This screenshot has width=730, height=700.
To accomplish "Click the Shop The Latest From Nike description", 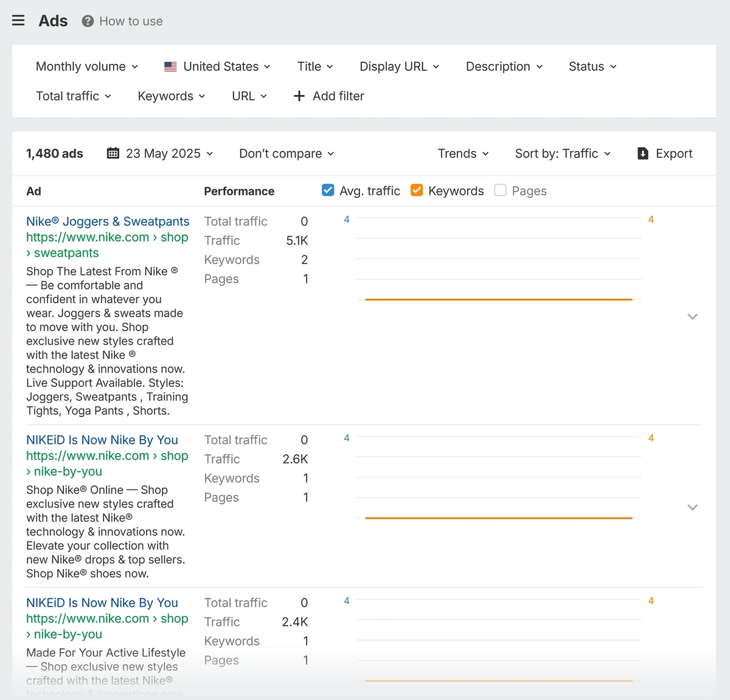I will 107,341.
